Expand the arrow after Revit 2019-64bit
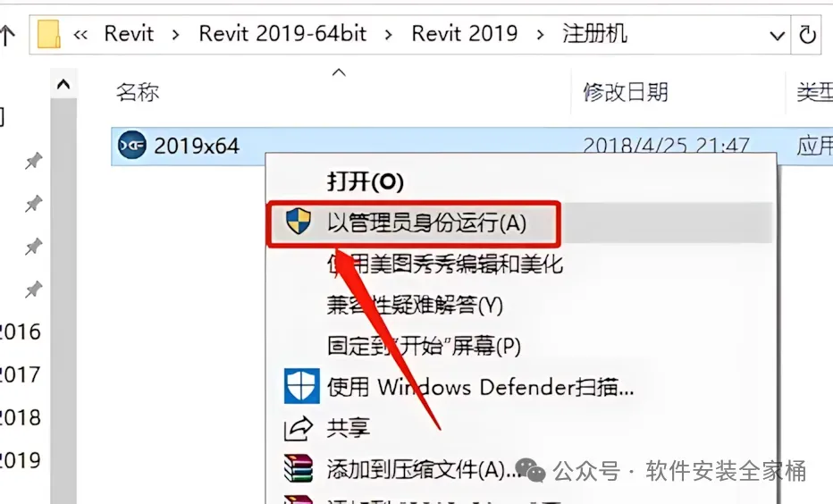Image resolution: width=833 pixels, height=504 pixels. (389, 35)
